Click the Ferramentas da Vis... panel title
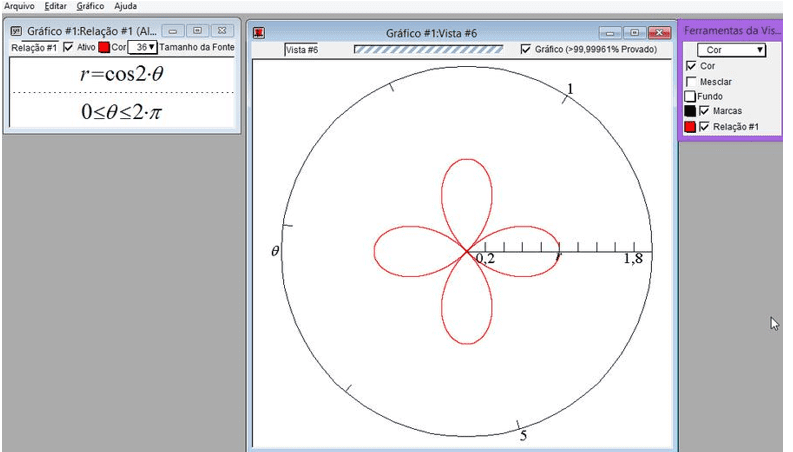The image size is (793, 452). point(732,30)
